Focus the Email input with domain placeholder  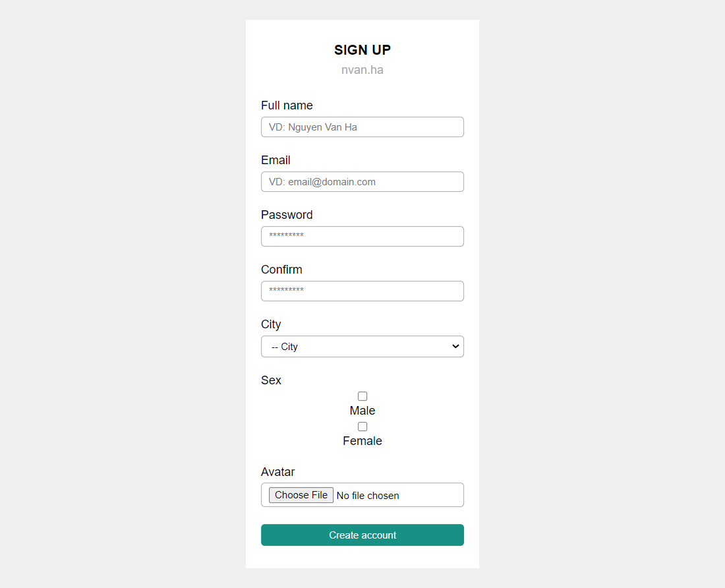click(x=362, y=182)
